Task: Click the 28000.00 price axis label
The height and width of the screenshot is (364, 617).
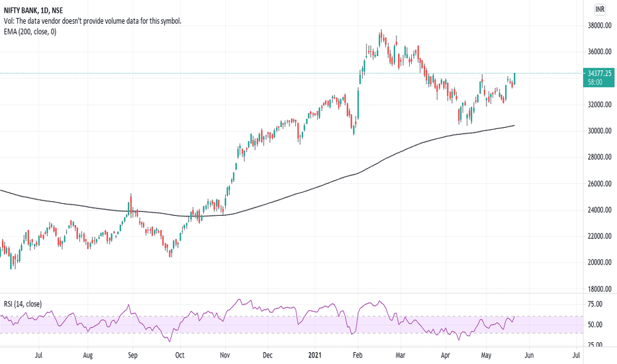Action: click(x=599, y=157)
